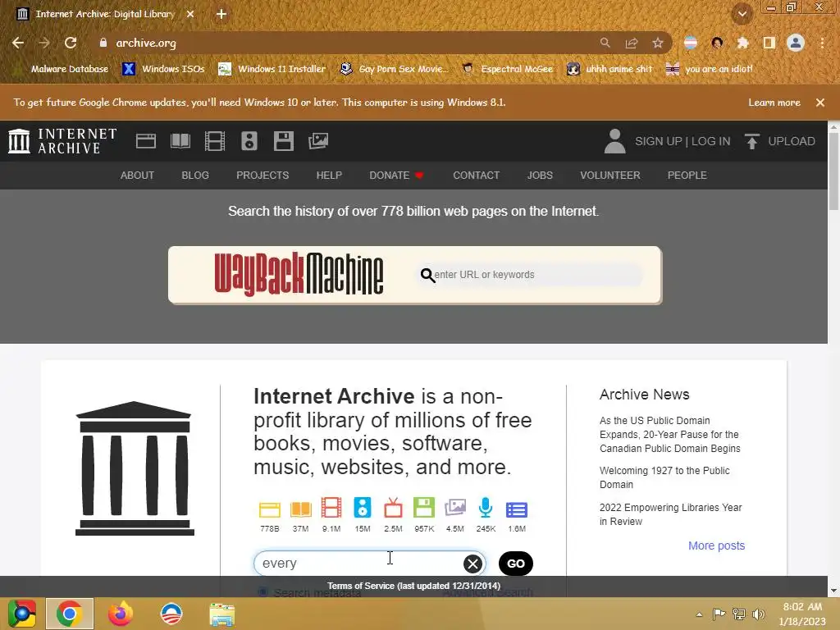Open the More posts link
Screen dimensions: 840x630
[717, 546]
